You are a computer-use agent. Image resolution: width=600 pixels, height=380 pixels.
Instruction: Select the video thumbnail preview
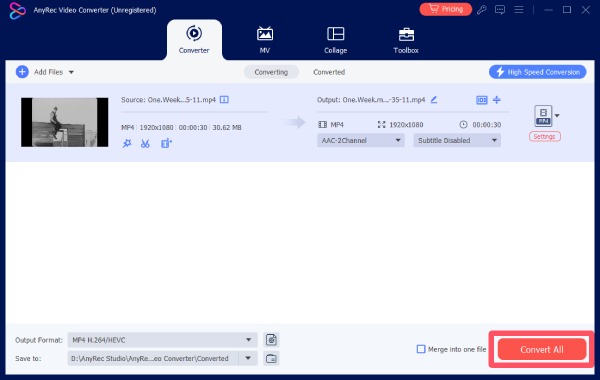point(65,122)
